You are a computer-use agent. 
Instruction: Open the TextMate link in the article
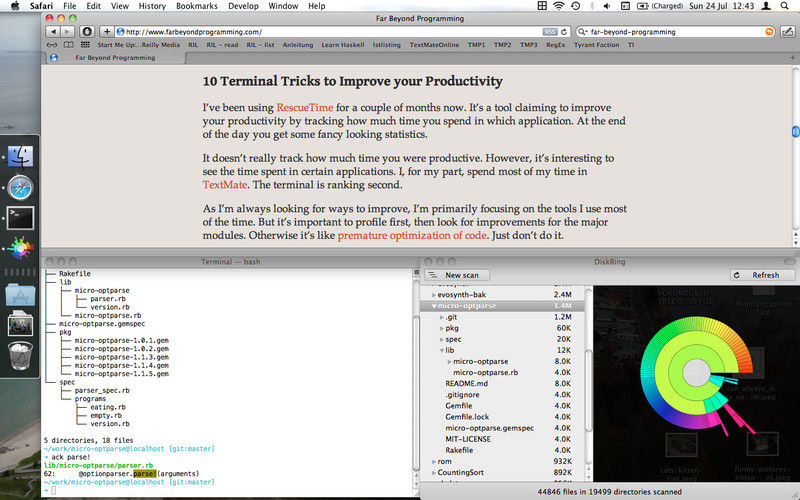pos(224,185)
